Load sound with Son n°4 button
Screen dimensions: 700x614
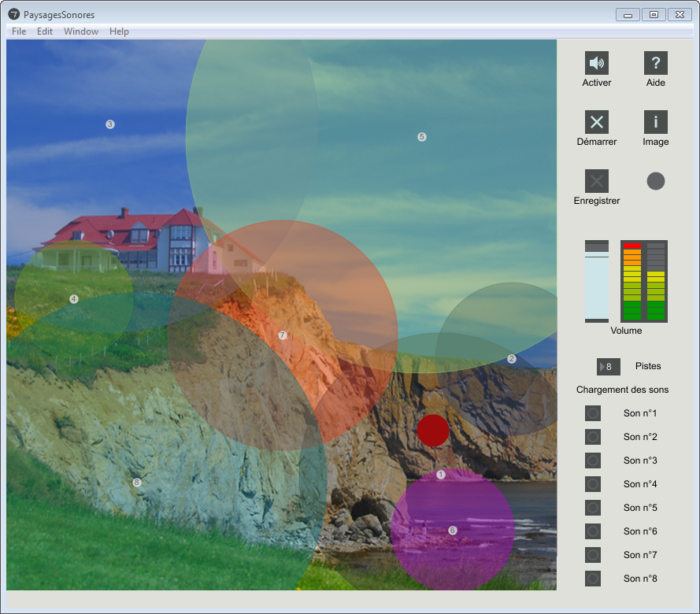593,484
